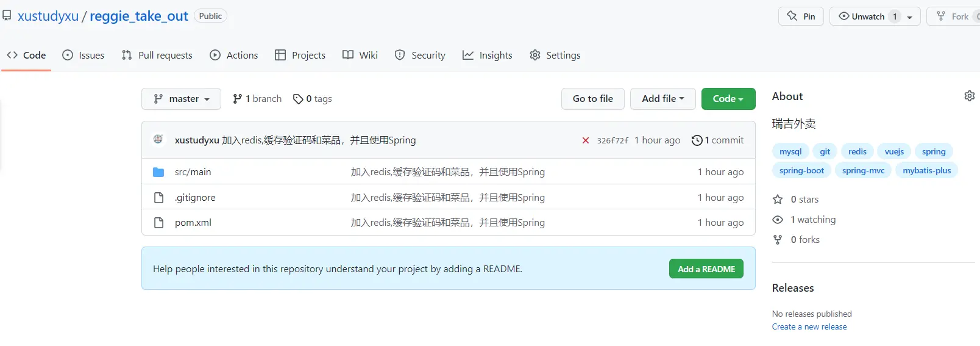Click the Add a README button
Screen dimensions: 980x346
[706, 269]
